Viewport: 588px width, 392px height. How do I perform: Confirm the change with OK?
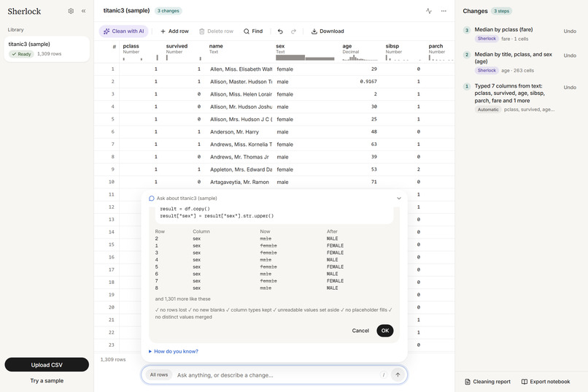385,331
